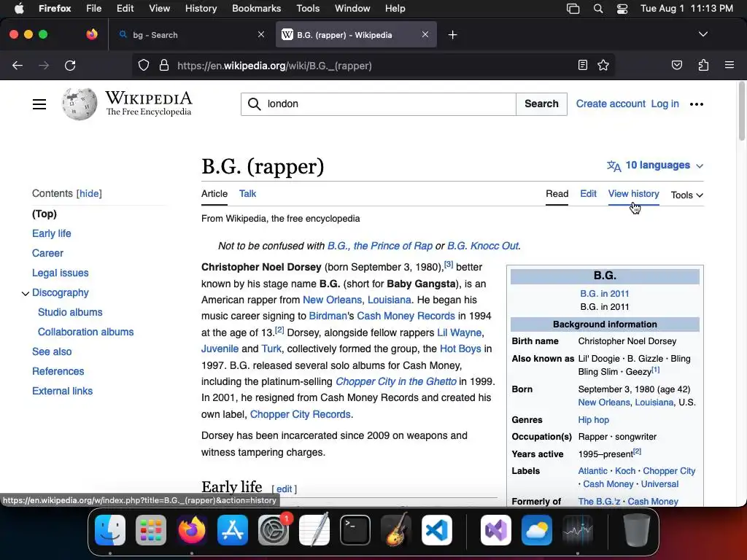Go to Collaboration albums in contents
Viewport: 747px width, 560px height.
[x=86, y=332]
